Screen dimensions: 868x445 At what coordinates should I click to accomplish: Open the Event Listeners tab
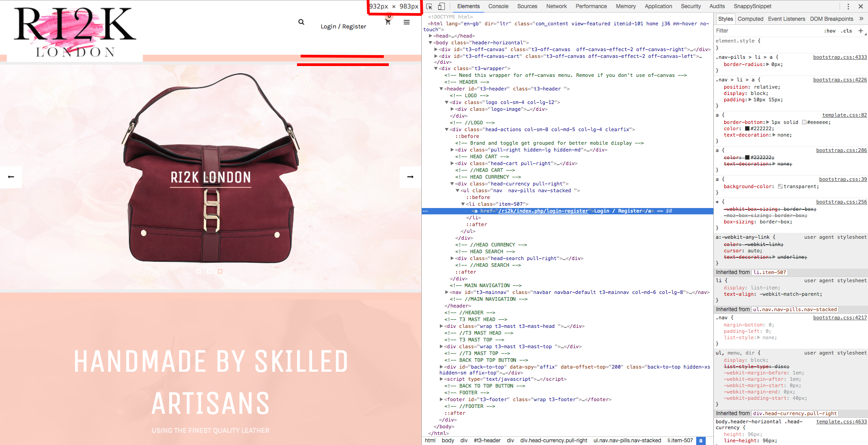tap(787, 19)
